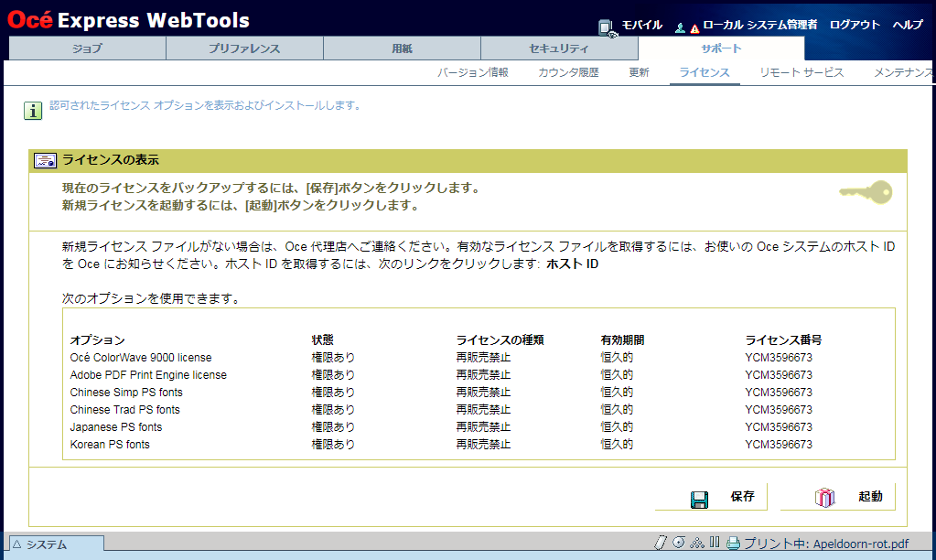The width and height of the screenshot is (936, 560).
Task: Click 再販売禁止 in the Korean PS fonts row
Action: coord(483,444)
